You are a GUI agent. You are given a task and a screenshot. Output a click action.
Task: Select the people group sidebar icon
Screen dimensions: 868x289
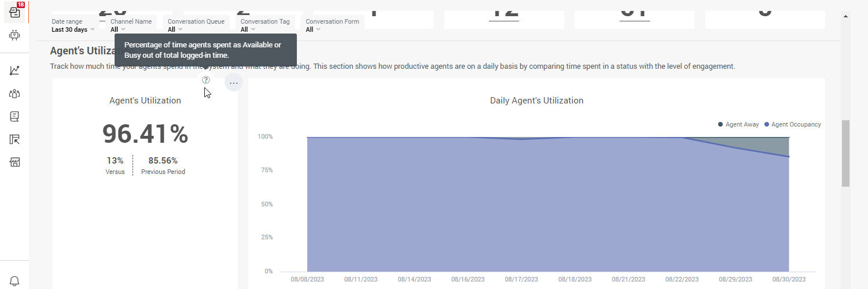[14, 94]
